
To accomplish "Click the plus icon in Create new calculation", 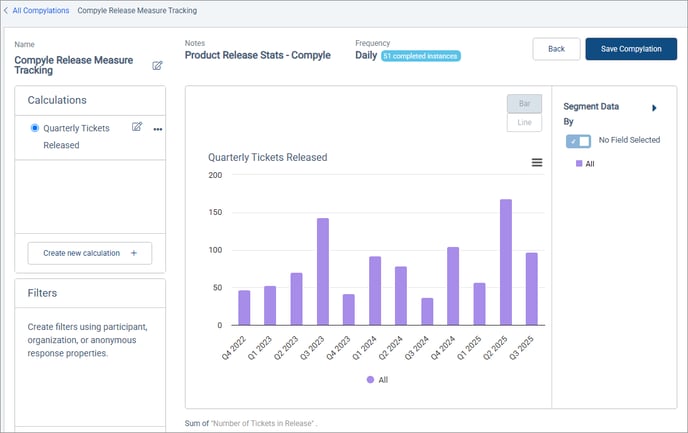I will 134,253.
